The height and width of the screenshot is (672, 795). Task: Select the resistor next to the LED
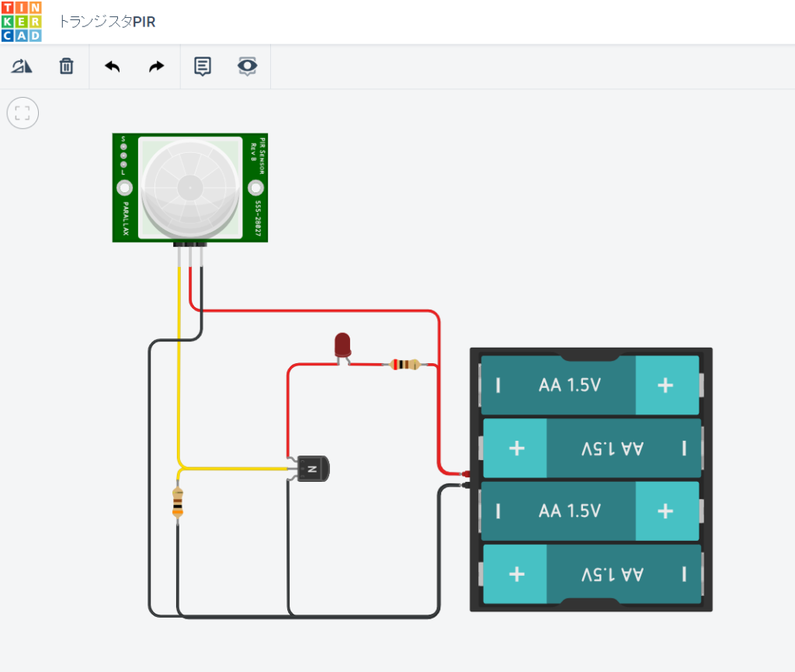pyautogui.click(x=404, y=364)
